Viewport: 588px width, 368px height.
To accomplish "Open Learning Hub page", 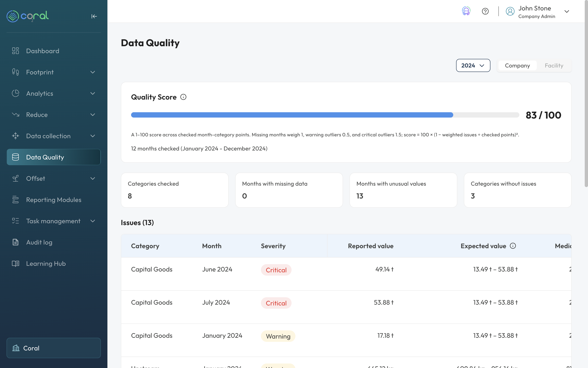I will 54,264.
